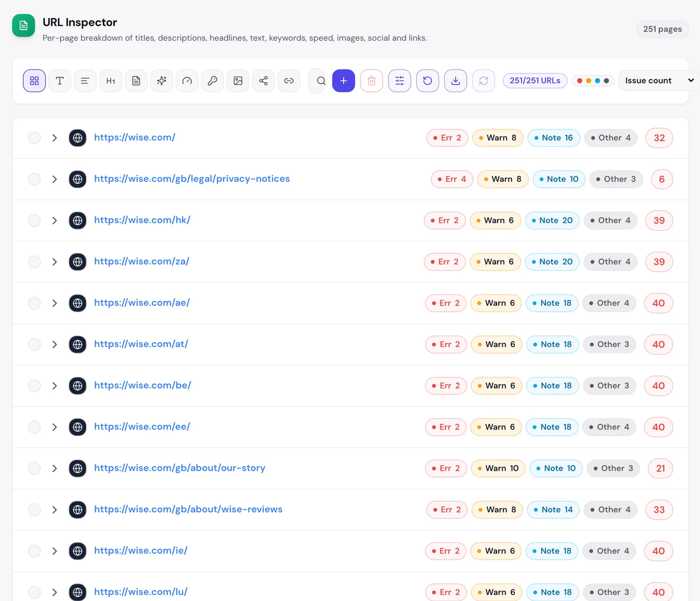
Task: Open the speed gauge icon
Action: 187,81
